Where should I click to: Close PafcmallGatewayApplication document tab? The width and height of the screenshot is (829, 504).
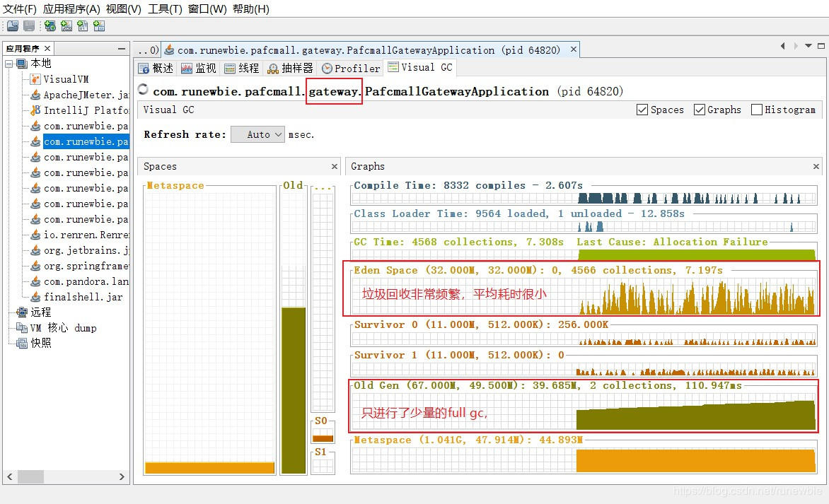click(x=573, y=49)
